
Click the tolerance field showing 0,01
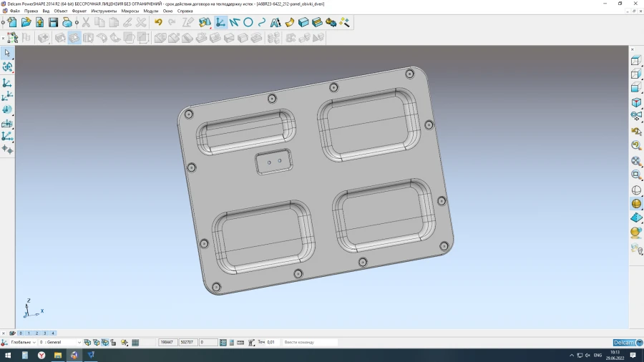[271, 343]
